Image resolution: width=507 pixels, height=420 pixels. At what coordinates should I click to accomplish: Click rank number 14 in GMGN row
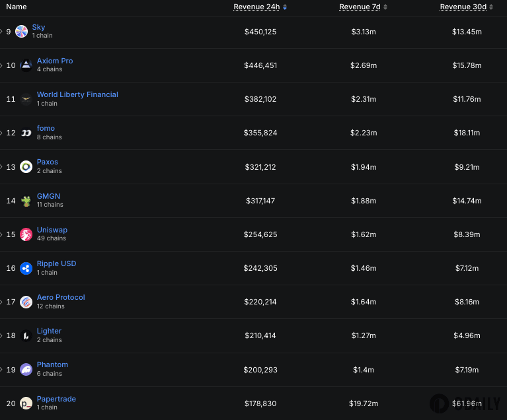(11, 201)
